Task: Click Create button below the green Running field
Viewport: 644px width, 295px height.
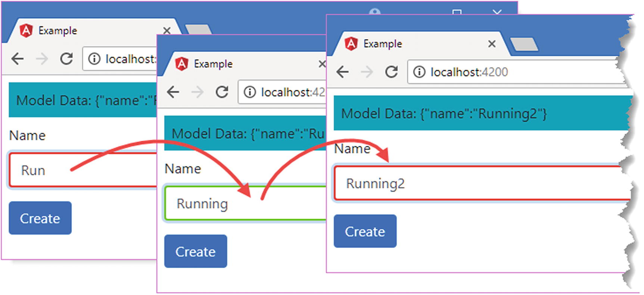Action: [195, 252]
